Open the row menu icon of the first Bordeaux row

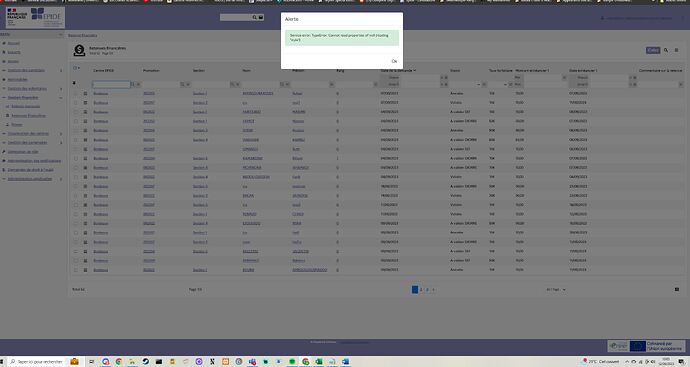tap(85, 93)
